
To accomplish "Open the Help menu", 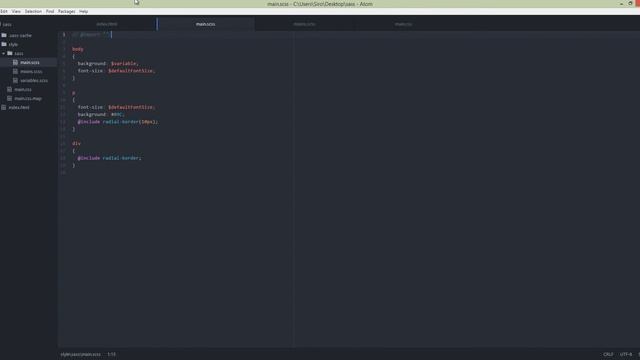I will [x=83, y=11].
